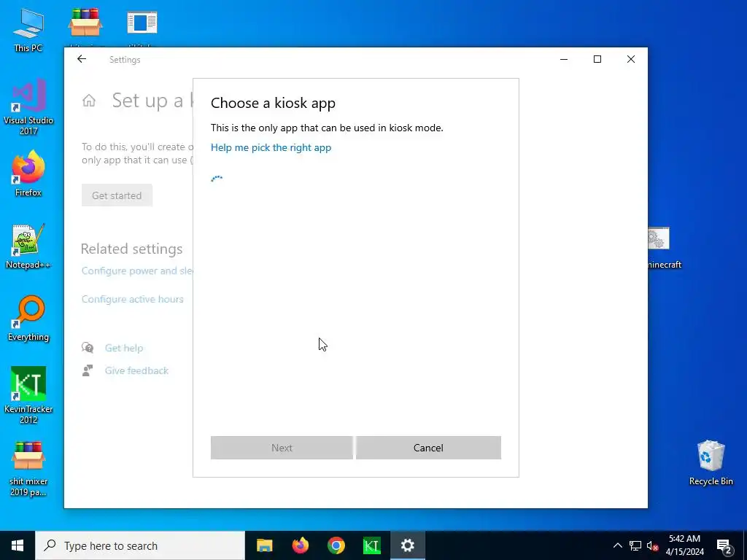Click Give feedback person icon

(88, 370)
